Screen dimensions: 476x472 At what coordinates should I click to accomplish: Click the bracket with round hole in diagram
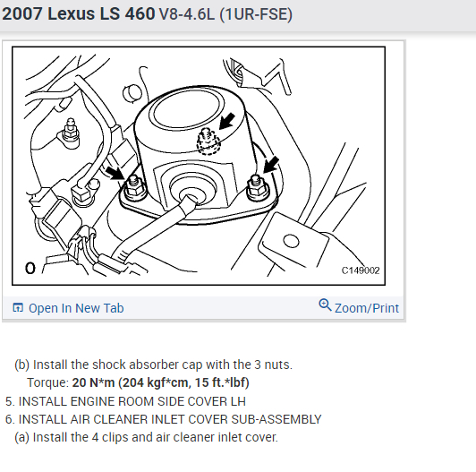click(x=293, y=240)
